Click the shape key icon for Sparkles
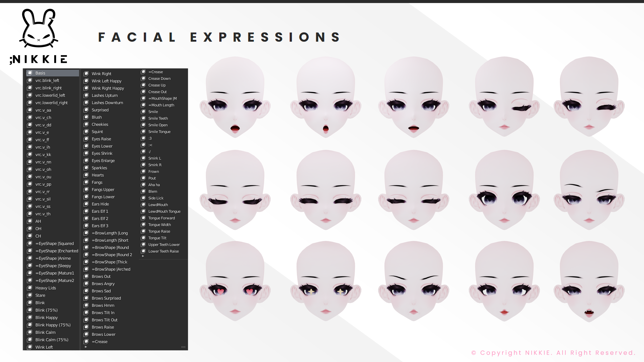The width and height of the screenshot is (644, 362). tap(86, 168)
